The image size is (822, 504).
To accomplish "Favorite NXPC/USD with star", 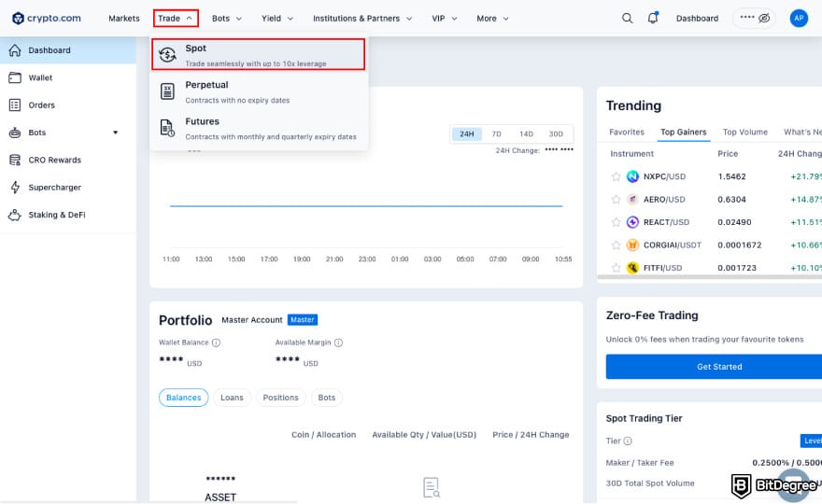I will pos(616,176).
